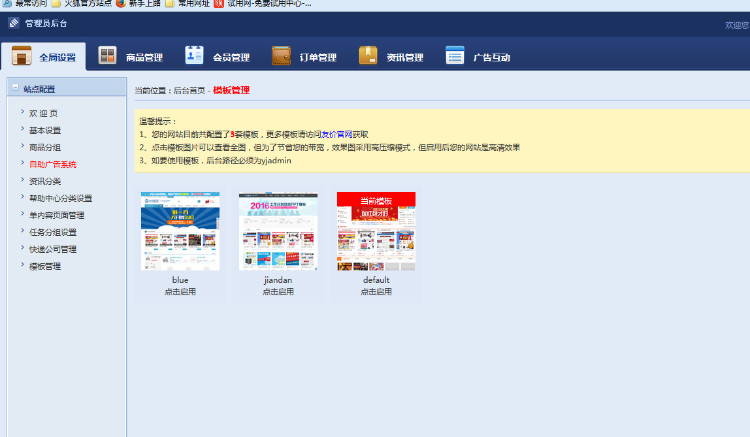This screenshot has width=750, height=437.
Task: Click 点击启用 under the jiandan template
Action: click(x=278, y=292)
